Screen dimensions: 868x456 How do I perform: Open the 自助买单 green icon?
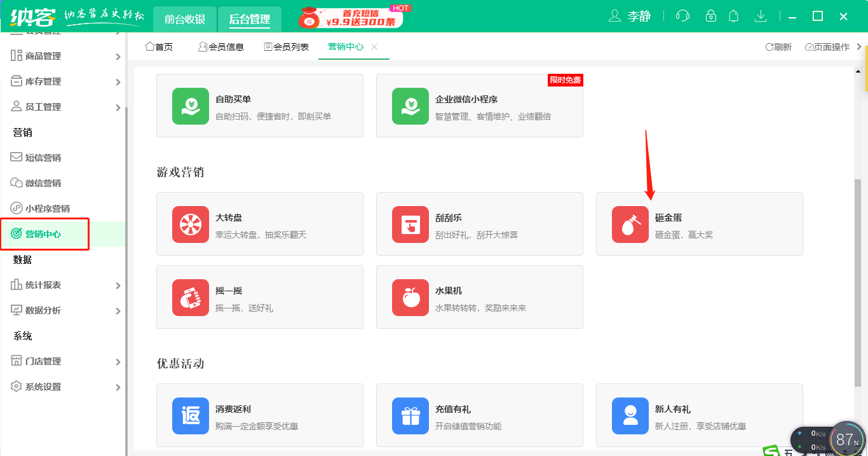pos(191,106)
